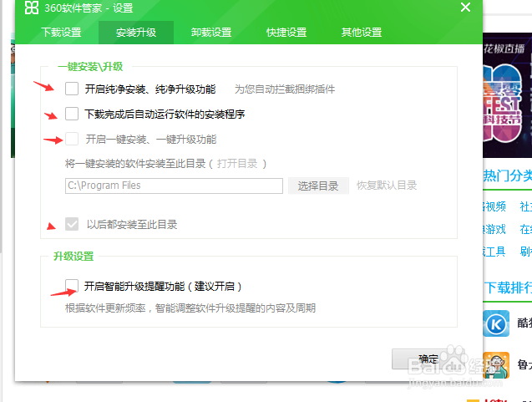Switch to the 下载设置 tab

pyautogui.click(x=62, y=33)
